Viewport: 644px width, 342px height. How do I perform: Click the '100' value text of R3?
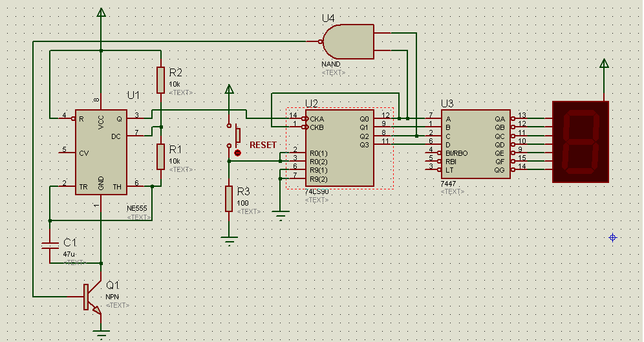242,203
